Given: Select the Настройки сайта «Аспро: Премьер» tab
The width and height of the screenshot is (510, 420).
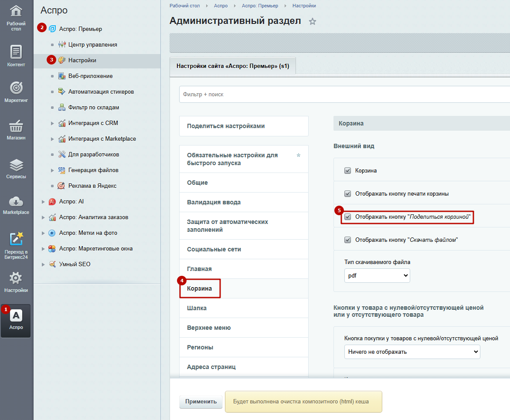Looking at the screenshot, I should pos(233,66).
